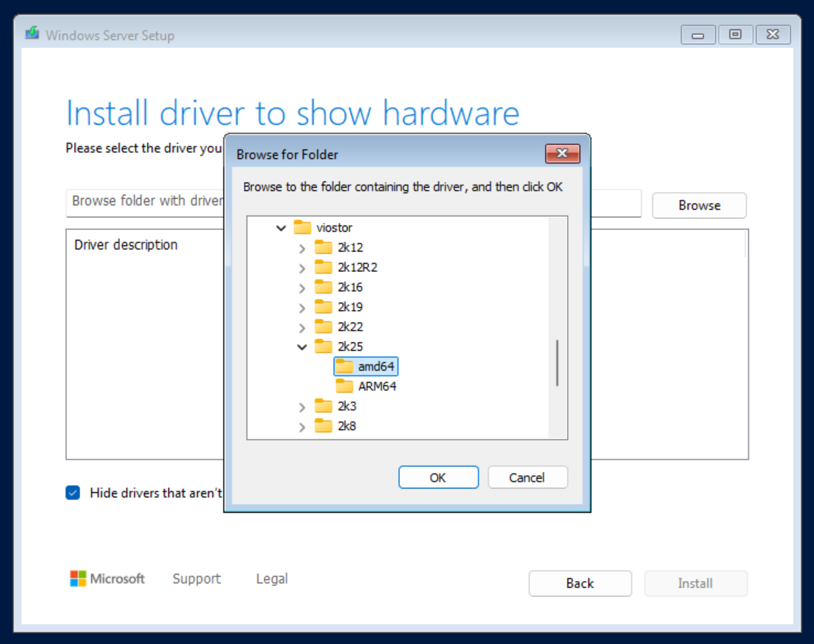Screen dimensions: 814x644
Task: Uncheck Hide drivers that aren't compatible
Action: [73, 493]
